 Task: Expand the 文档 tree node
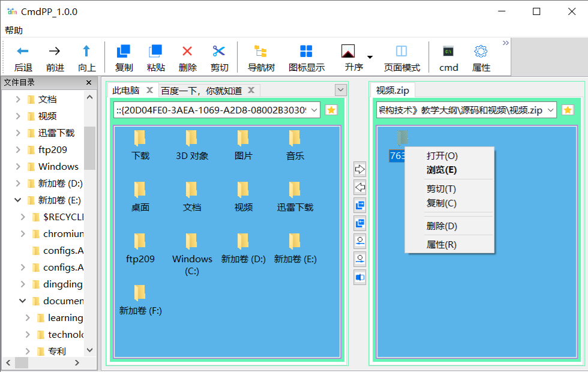18,100
